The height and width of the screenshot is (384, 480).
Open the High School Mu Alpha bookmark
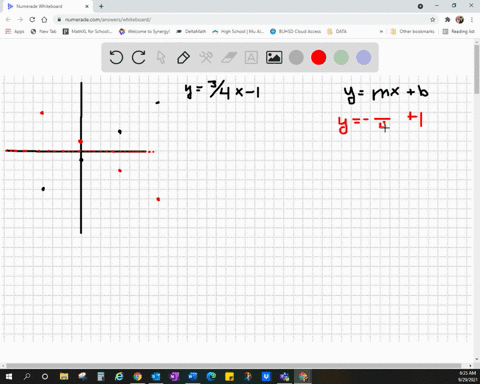238,31
